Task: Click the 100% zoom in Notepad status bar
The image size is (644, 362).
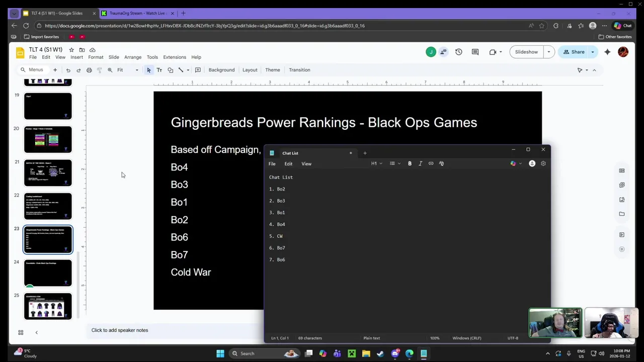Action: coord(435,338)
